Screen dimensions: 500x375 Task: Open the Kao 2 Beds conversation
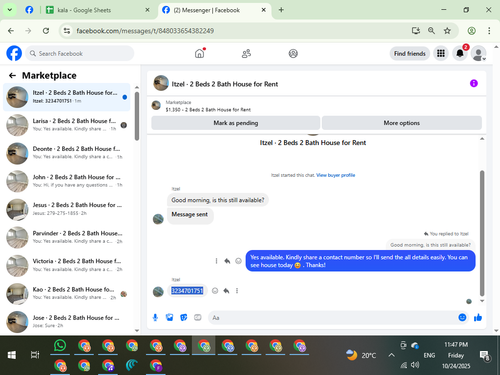click(x=67, y=294)
